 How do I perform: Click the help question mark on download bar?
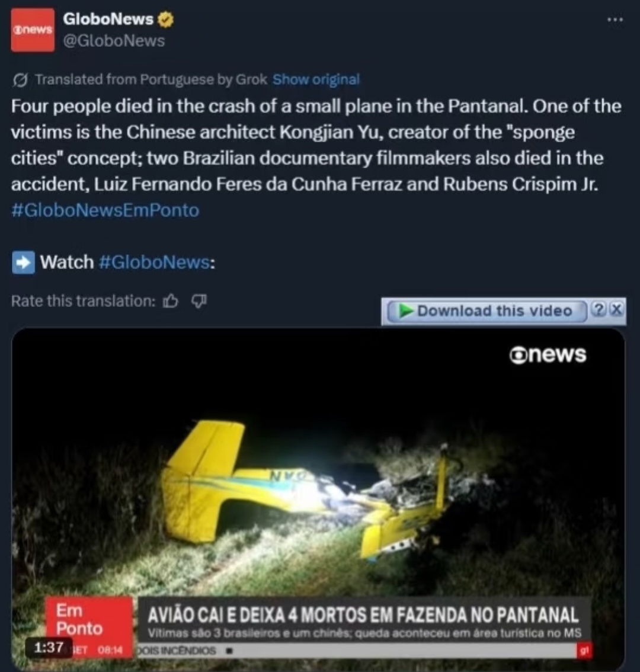point(599,309)
